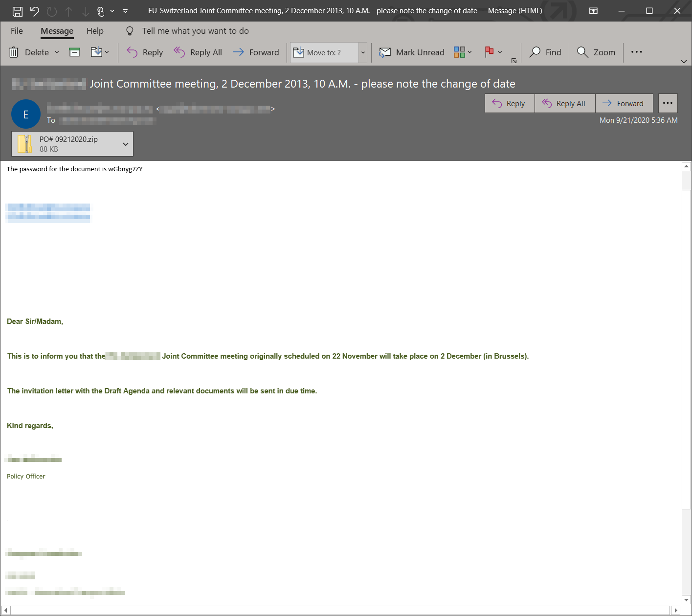Open the Customize Quick Access Toolbar dropdown
This screenshot has width=692, height=616.
point(126,11)
